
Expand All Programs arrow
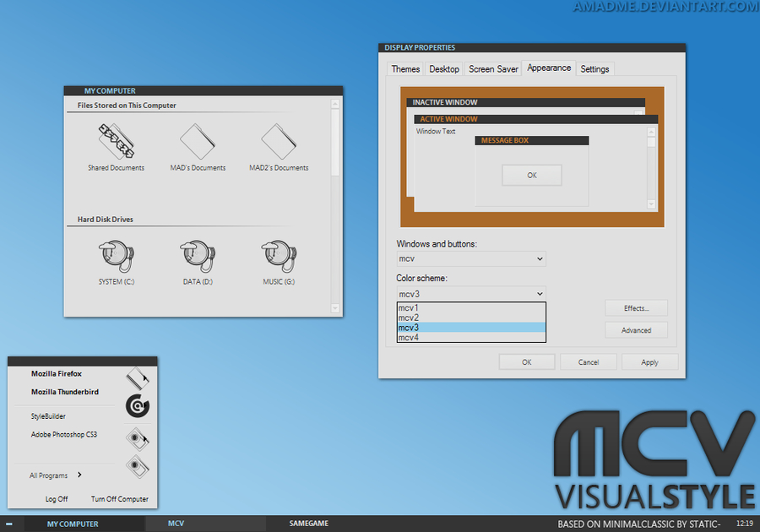pos(79,475)
